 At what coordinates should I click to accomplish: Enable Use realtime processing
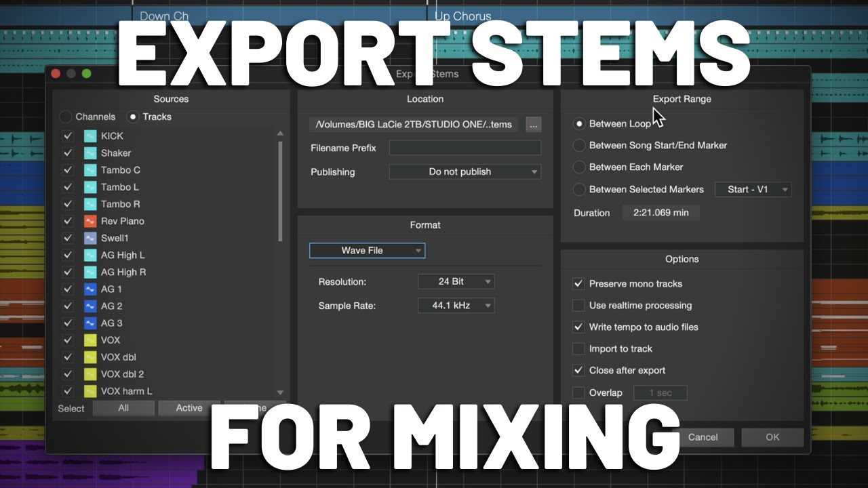(x=578, y=306)
